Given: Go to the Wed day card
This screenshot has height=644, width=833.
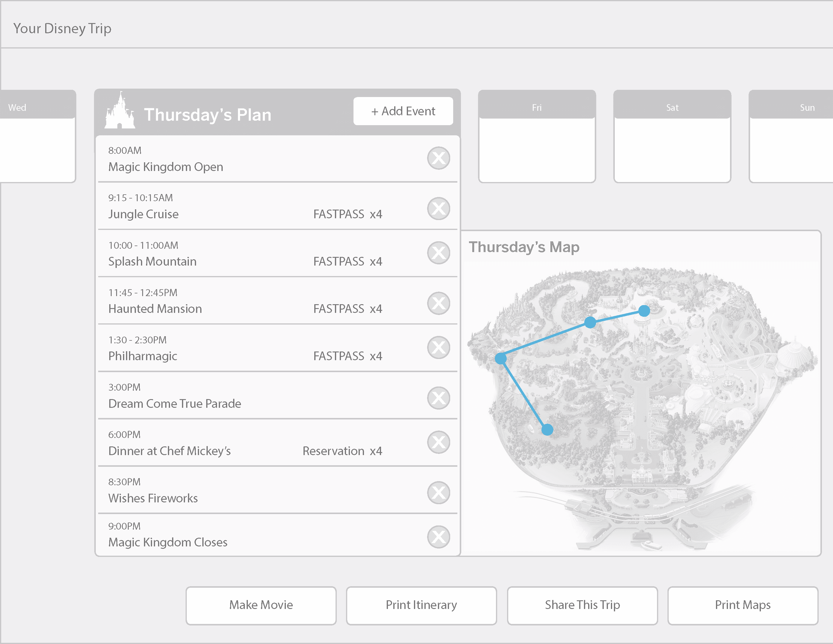Looking at the screenshot, I should pos(37,136).
